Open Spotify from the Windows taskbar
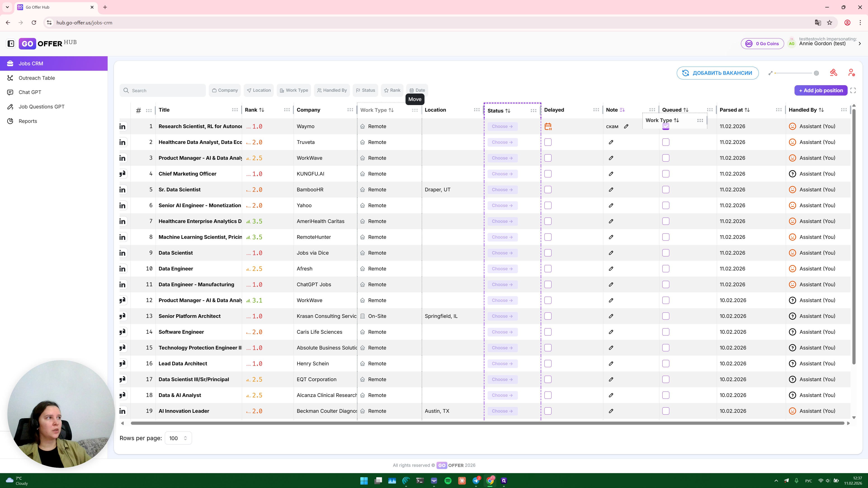 tap(448, 481)
